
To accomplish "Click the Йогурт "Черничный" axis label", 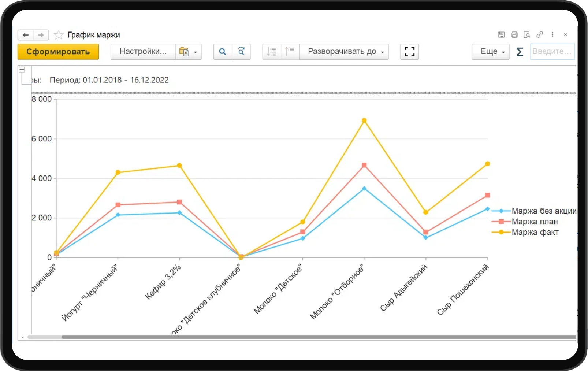I will point(90,293).
